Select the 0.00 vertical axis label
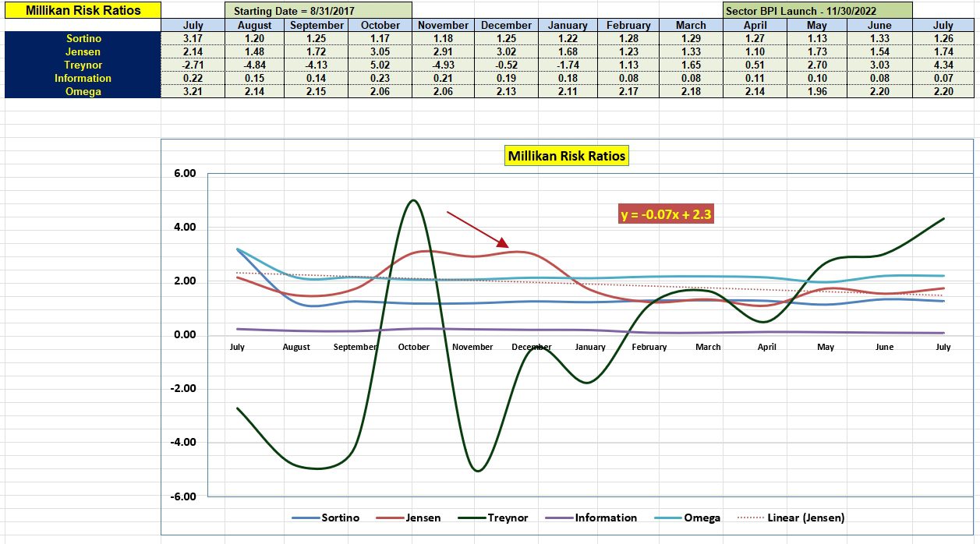The width and height of the screenshot is (980, 544). click(x=185, y=335)
